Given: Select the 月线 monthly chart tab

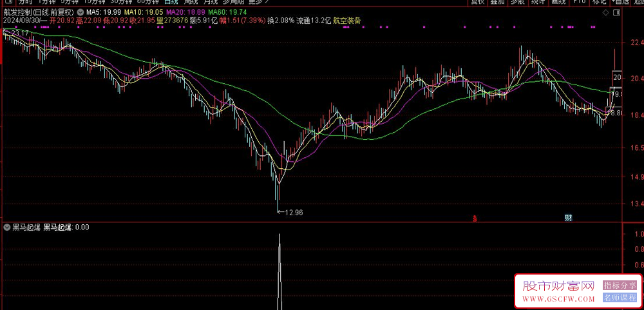Looking at the screenshot, I should point(211,2).
